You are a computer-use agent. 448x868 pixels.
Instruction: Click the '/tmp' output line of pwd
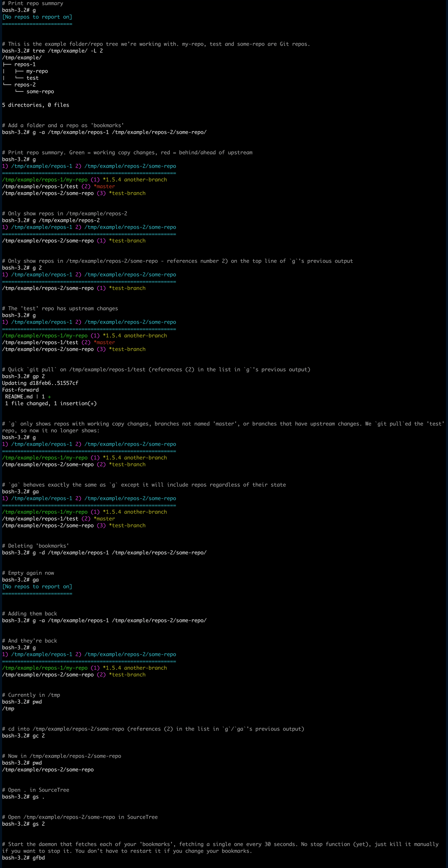tap(8, 709)
